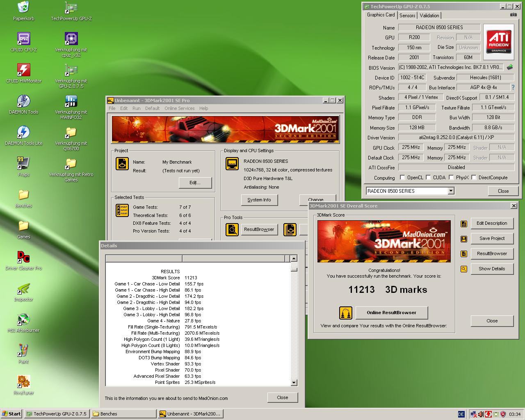The width and height of the screenshot is (525, 420).
Task: Open the Fraps desktop shortcut
Action: [23, 164]
